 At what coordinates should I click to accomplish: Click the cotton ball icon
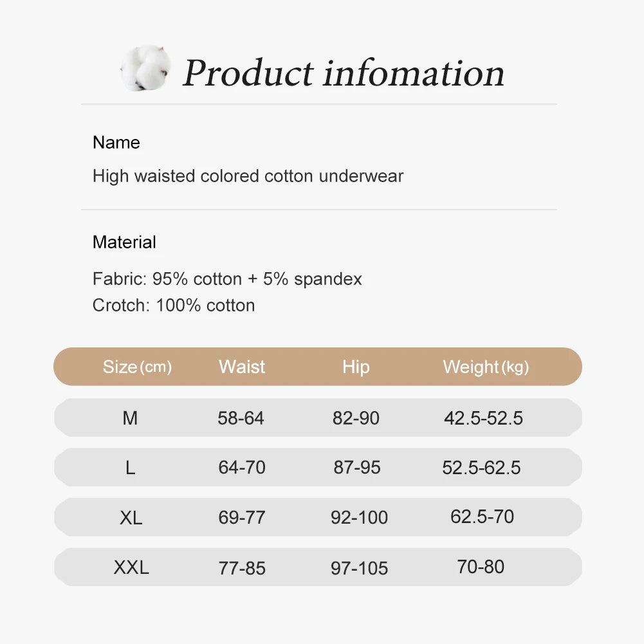point(145,68)
